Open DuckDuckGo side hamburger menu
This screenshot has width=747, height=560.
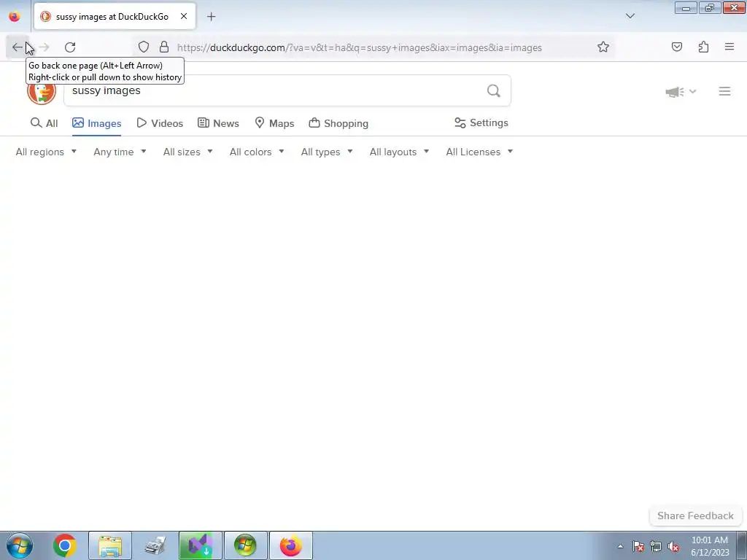pos(724,91)
